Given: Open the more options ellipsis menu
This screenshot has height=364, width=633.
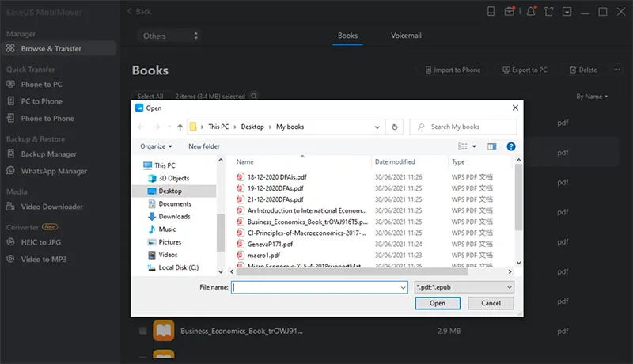Looking at the screenshot, I should [617, 70].
